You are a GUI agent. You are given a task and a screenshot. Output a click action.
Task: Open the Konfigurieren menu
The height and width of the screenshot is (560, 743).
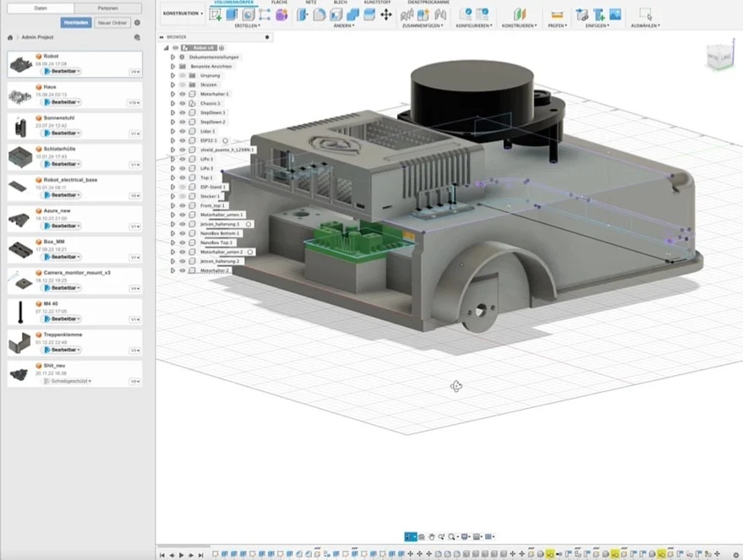tap(474, 25)
